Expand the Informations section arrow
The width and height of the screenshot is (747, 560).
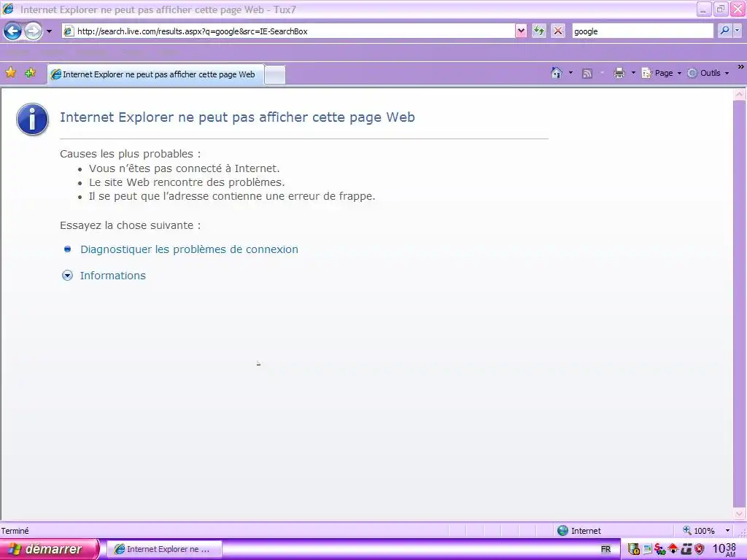(x=67, y=275)
